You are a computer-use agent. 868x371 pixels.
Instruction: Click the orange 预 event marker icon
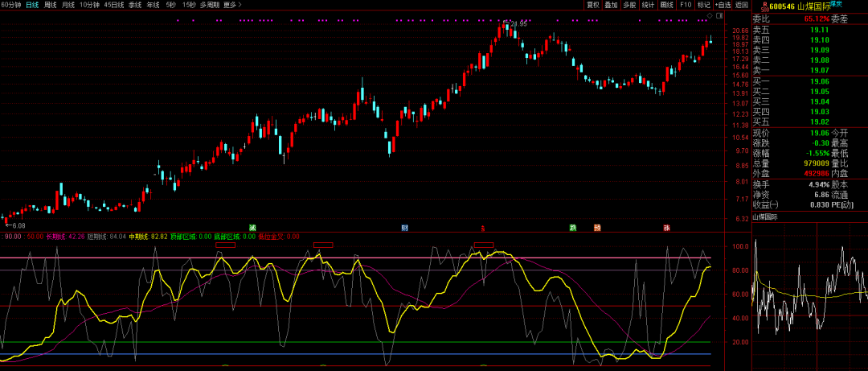(x=597, y=228)
